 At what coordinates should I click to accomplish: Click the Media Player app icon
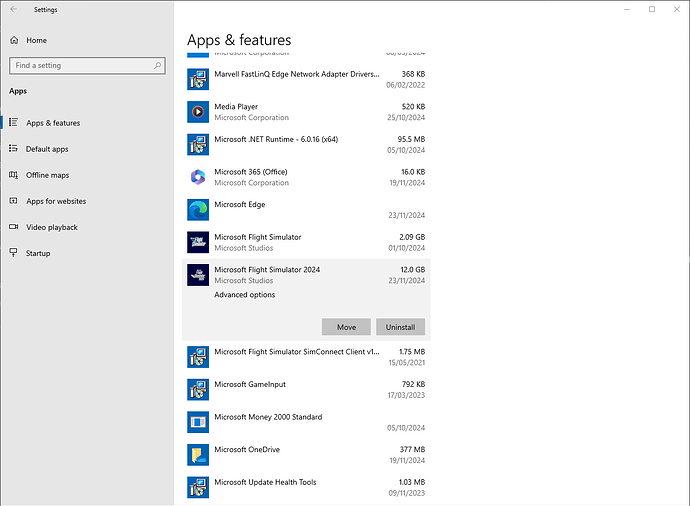(x=198, y=112)
